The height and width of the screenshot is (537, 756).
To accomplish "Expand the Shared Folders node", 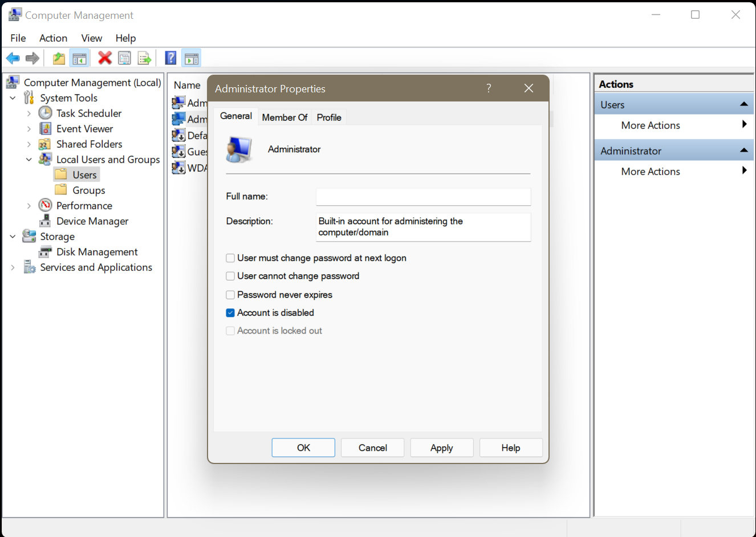I will click(x=29, y=144).
